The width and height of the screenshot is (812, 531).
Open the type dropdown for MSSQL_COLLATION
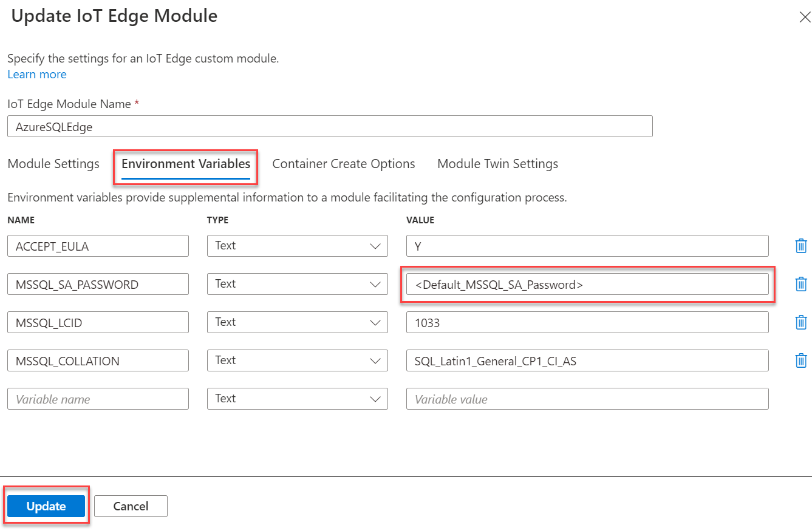coord(297,360)
